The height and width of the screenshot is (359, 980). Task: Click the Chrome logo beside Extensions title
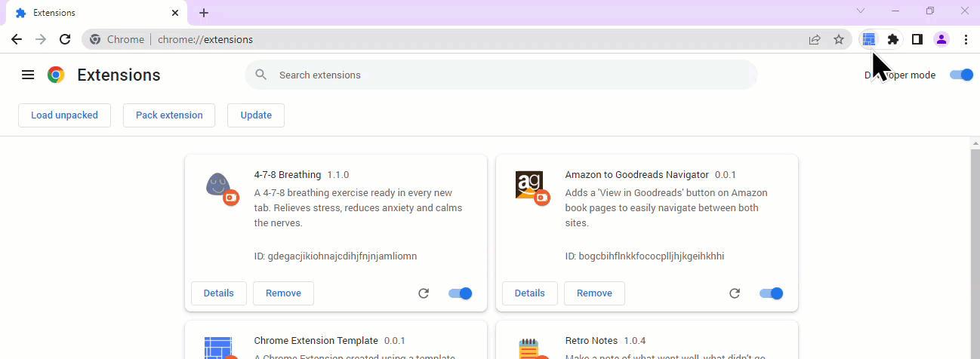click(56, 75)
